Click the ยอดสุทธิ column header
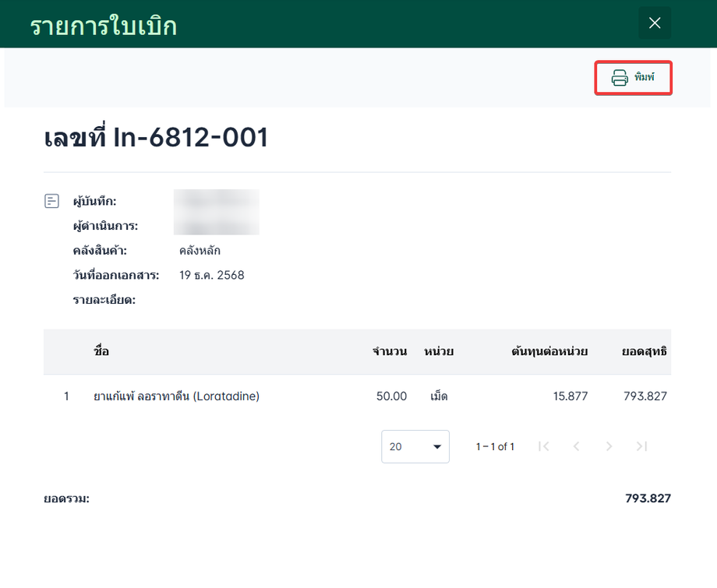Viewport: 717px width, 588px height. [644, 351]
